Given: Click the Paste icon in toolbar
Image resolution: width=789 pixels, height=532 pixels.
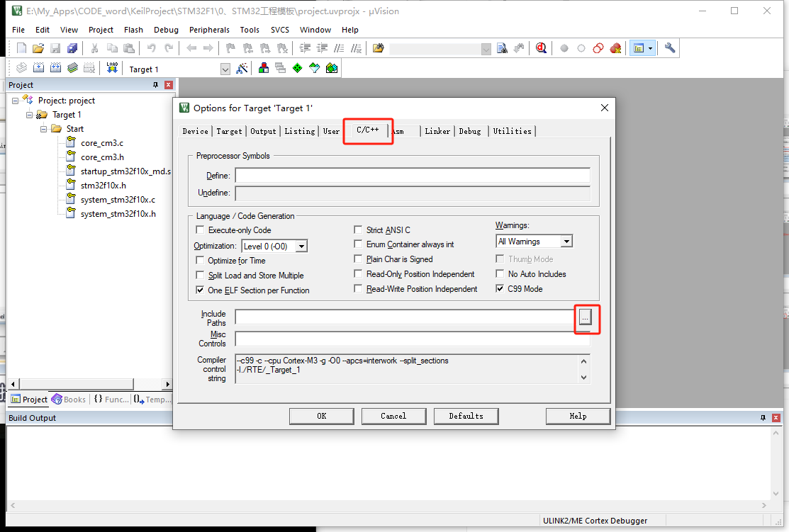Looking at the screenshot, I should tap(129, 48).
